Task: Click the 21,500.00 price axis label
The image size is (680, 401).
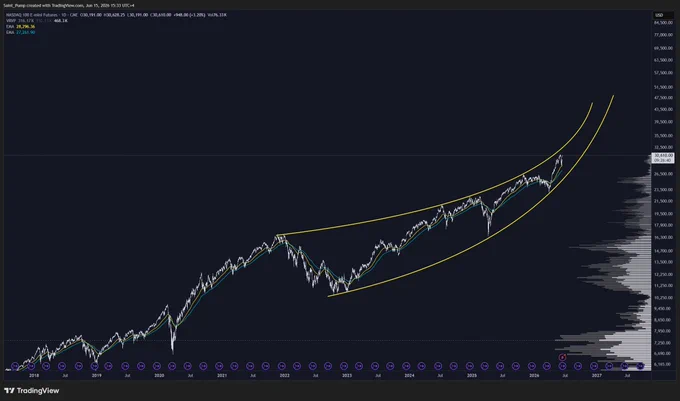Action: click(663, 201)
